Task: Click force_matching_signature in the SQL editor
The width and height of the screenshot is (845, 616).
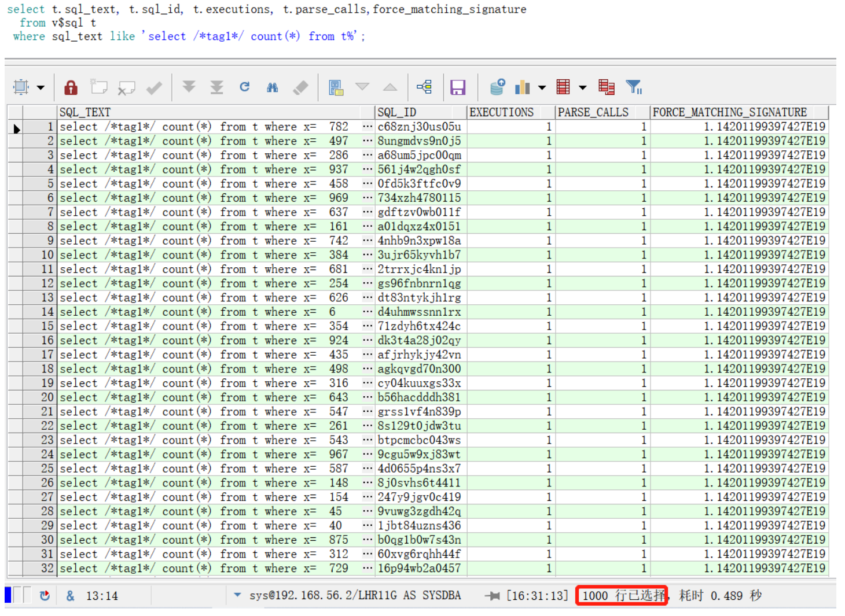Action: pyautogui.click(x=450, y=10)
